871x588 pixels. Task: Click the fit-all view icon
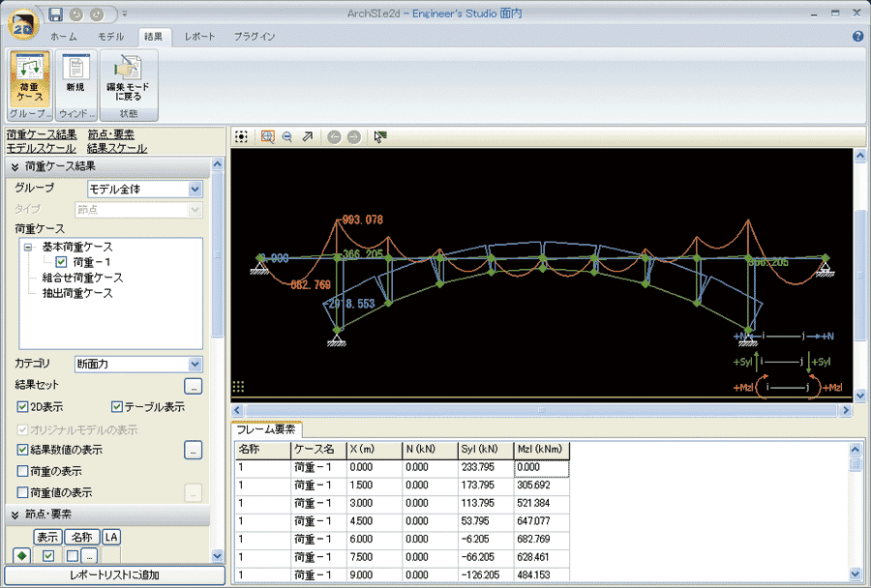pyautogui.click(x=241, y=136)
